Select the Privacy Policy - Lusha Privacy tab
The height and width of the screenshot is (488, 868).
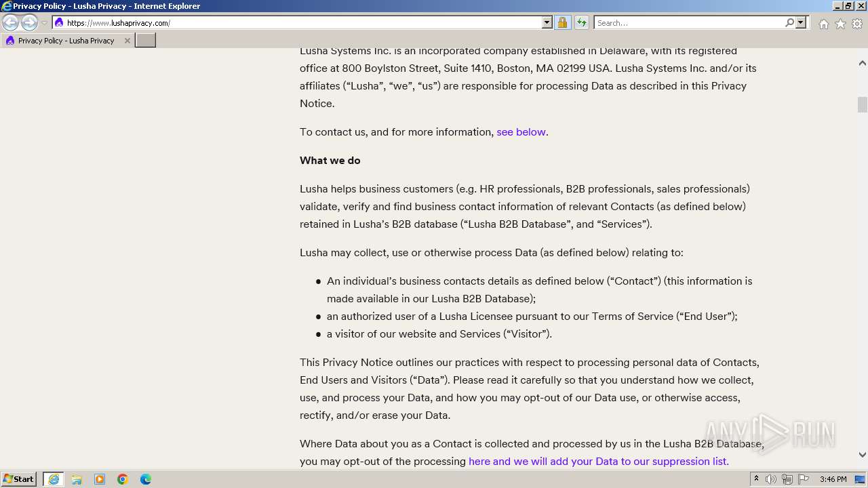pos(66,41)
